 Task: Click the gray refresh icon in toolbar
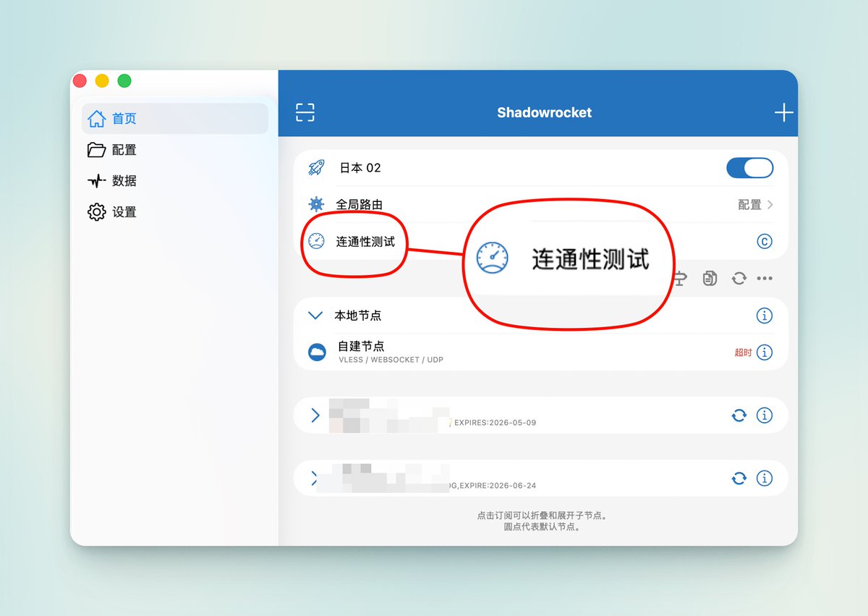click(x=738, y=278)
